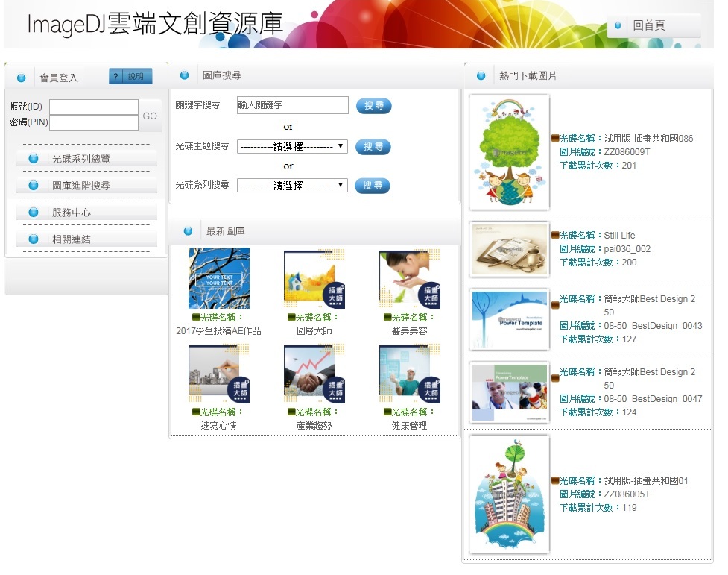
Task: Click the blue bullet beside 熱門下載圖片 header
Action: 481,76
